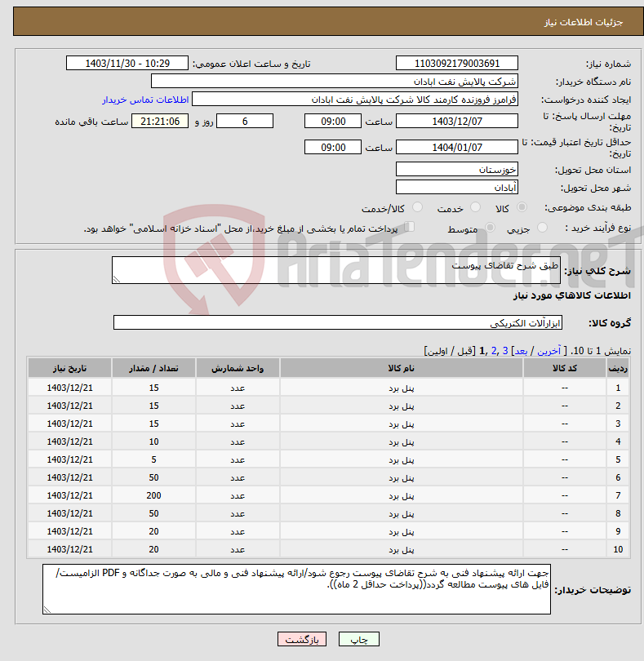Click the شماره نیاز number field
Viewport: 644px width, 661px height.
[457, 63]
